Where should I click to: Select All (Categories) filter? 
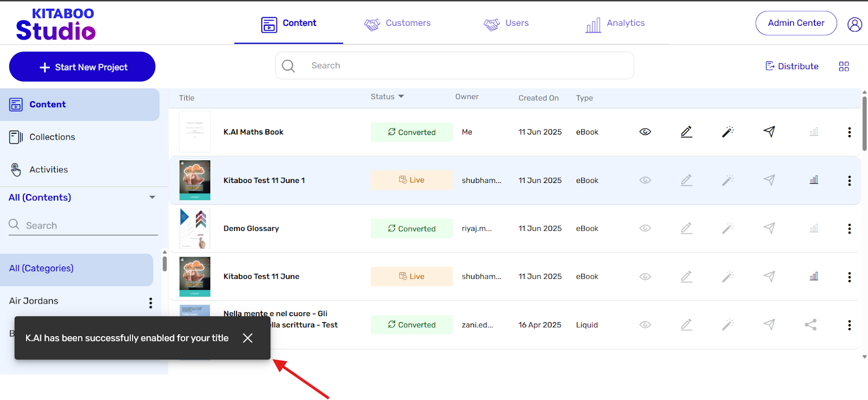click(77, 269)
